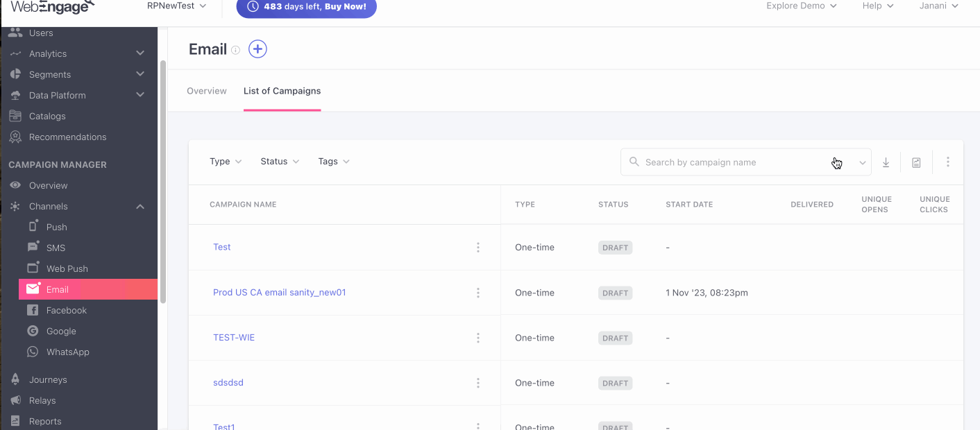Open the RPNewTest project dropdown
980x430 pixels.
click(x=177, y=6)
